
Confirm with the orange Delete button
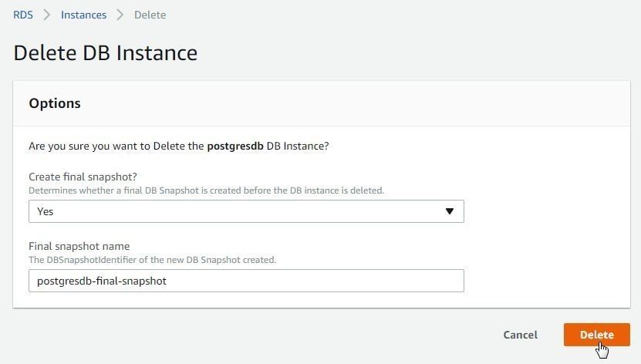[597, 335]
